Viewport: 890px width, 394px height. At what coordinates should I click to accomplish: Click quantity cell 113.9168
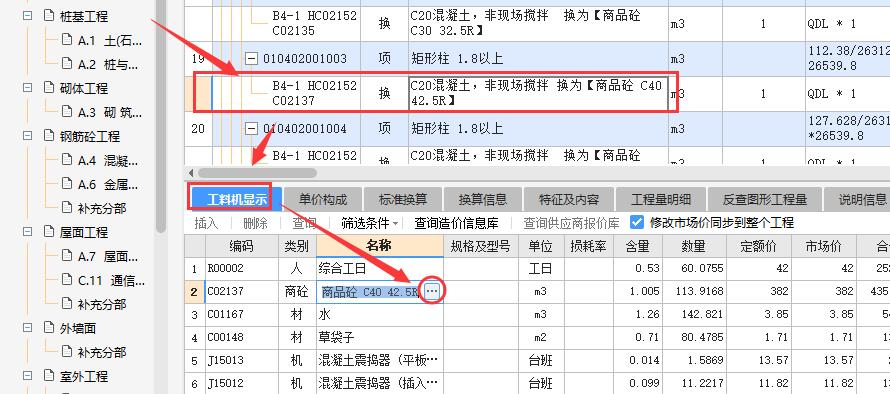[694, 291]
